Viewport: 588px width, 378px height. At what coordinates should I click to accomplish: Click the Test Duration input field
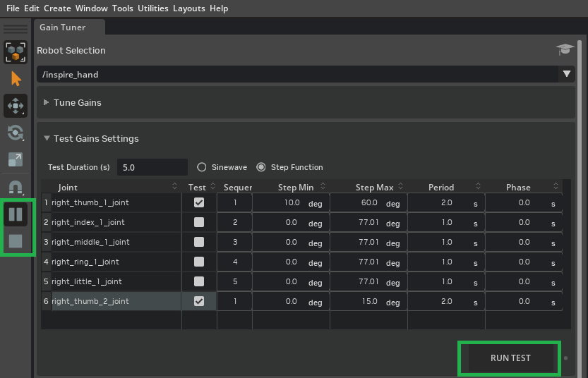click(x=152, y=167)
